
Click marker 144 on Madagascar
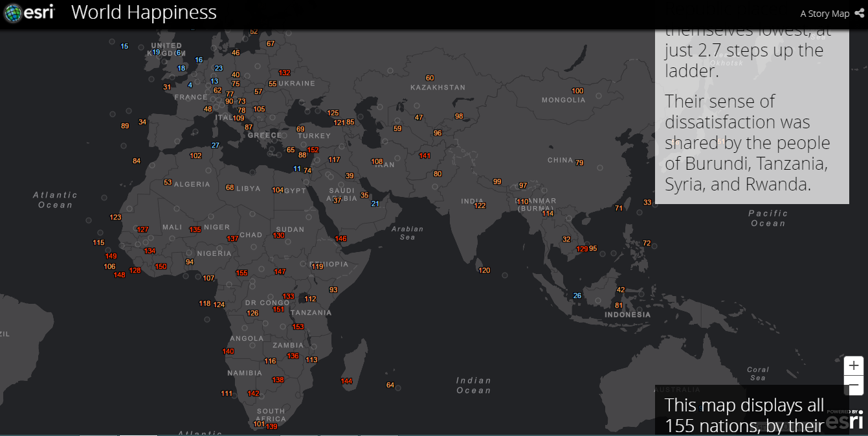347,381
